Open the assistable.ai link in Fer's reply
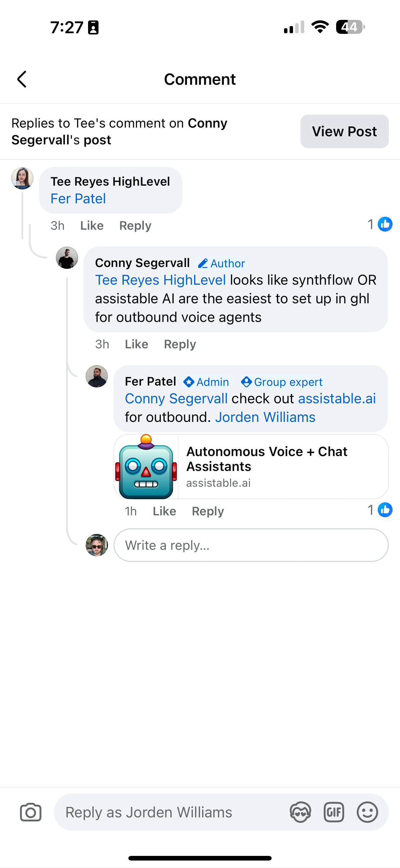This screenshot has width=400, height=868. [337, 398]
